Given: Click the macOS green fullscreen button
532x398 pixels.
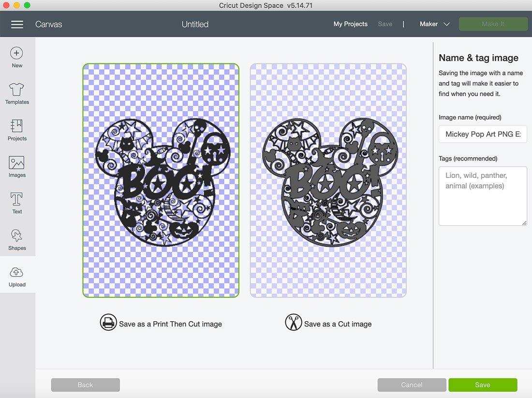Looking at the screenshot, I should point(27,5).
